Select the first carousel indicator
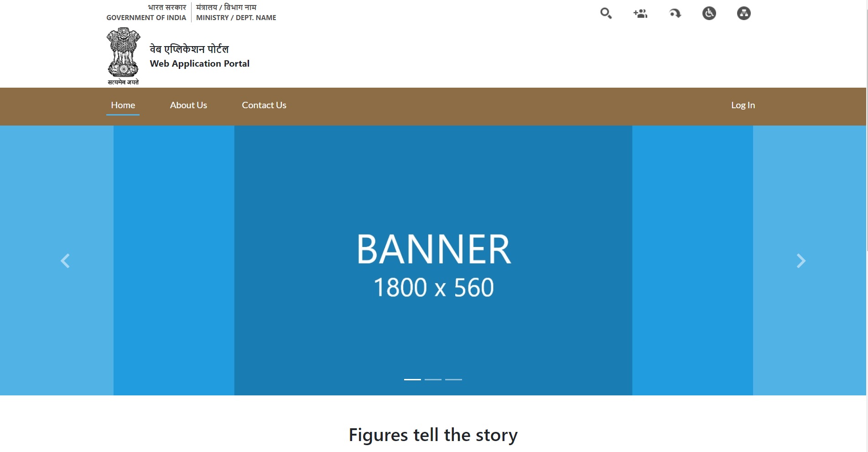This screenshot has width=868, height=452. [x=412, y=379]
